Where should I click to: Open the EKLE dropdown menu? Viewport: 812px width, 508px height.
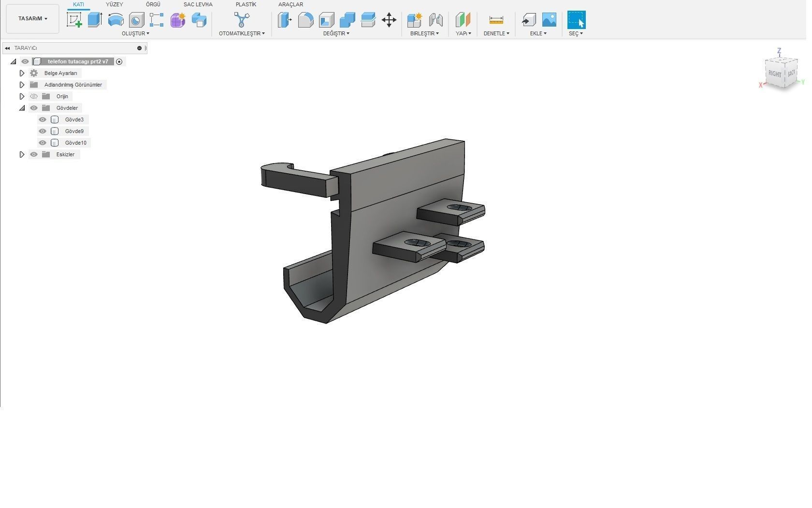[x=538, y=33]
